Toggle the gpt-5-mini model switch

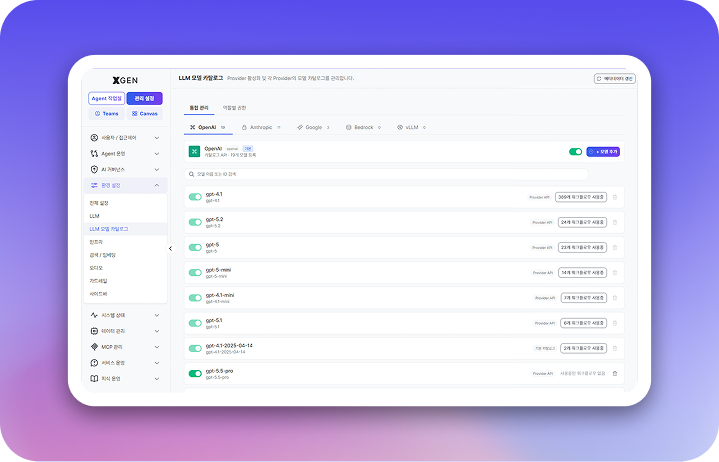point(195,273)
